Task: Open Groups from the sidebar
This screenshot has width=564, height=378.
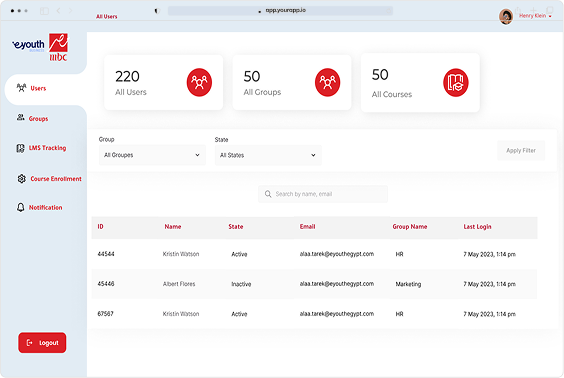Action: [x=38, y=118]
